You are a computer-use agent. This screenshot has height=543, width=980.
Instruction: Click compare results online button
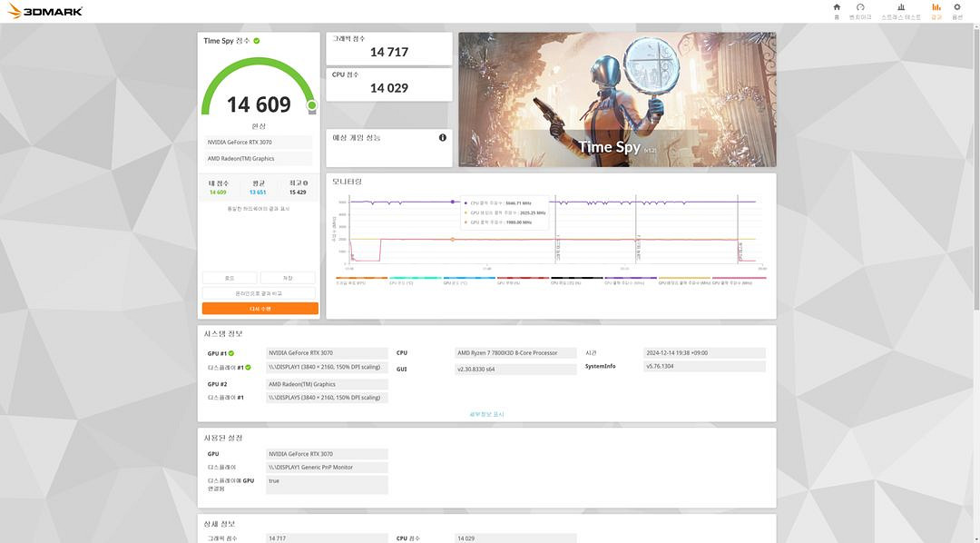point(260,293)
